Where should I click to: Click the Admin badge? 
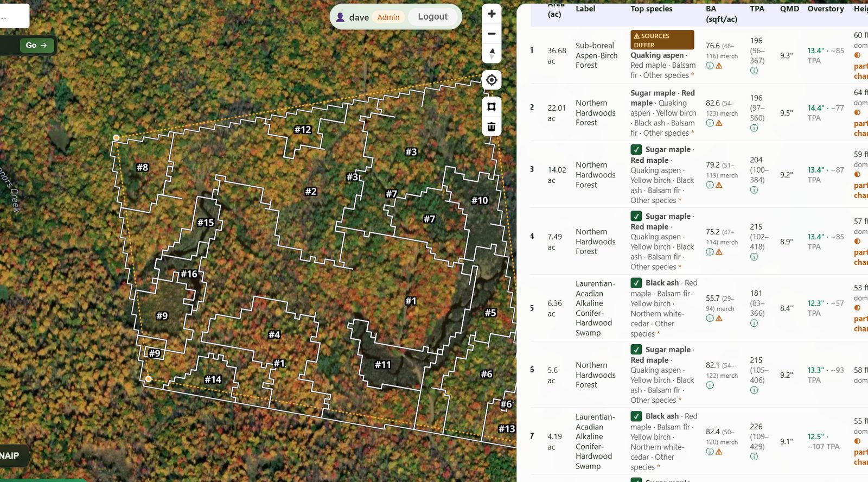coord(388,17)
